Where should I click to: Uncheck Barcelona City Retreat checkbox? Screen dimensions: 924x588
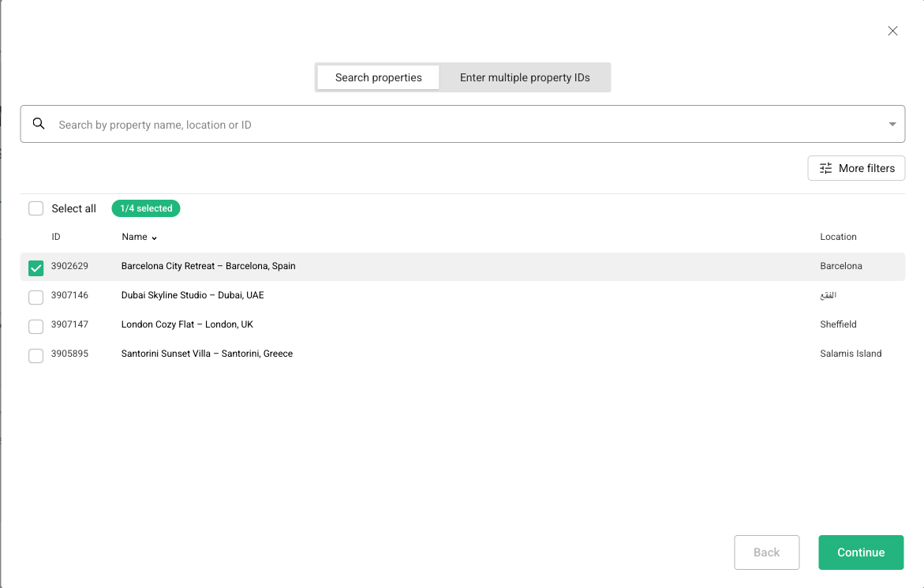[x=36, y=268]
